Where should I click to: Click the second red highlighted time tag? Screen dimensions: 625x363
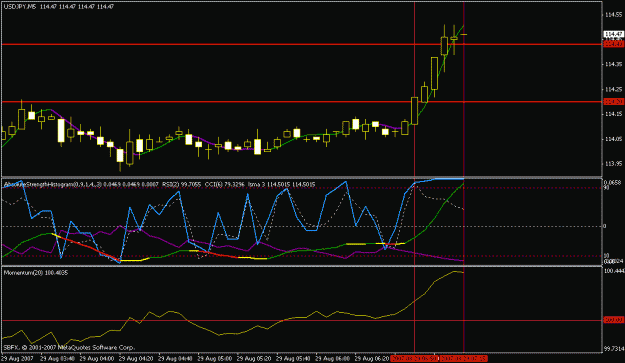464,359
